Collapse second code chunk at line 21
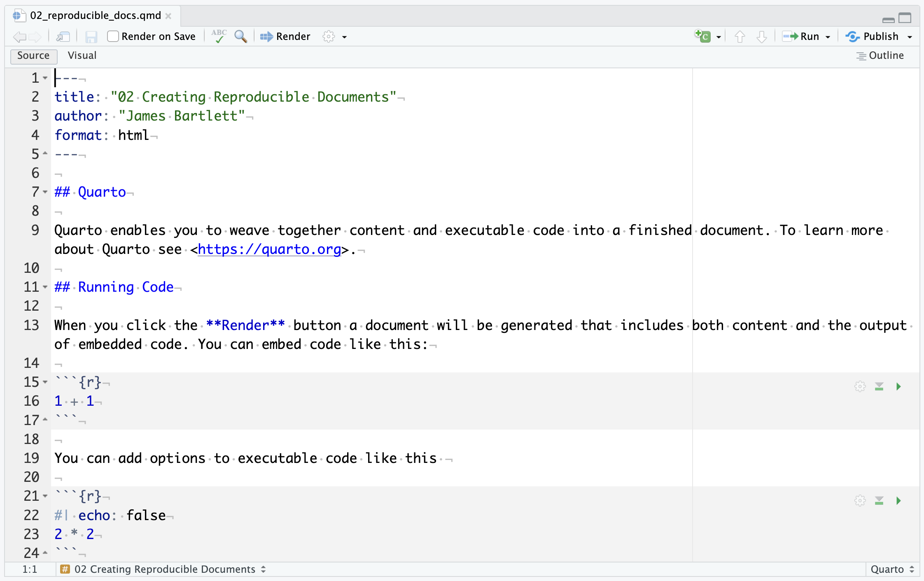 coord(45,496)
